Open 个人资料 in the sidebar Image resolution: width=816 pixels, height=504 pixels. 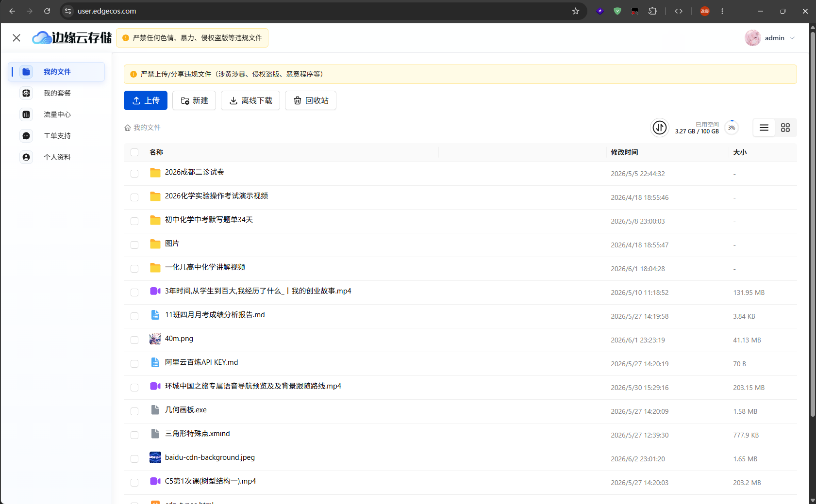pyautogui.click(x=56, y=157)
